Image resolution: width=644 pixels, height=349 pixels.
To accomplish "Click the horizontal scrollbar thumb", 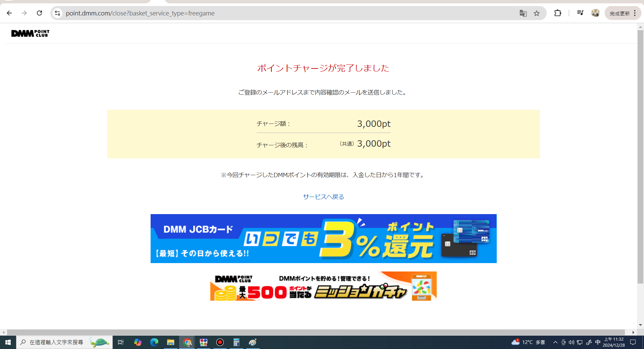I will click(x=315, y=332).
